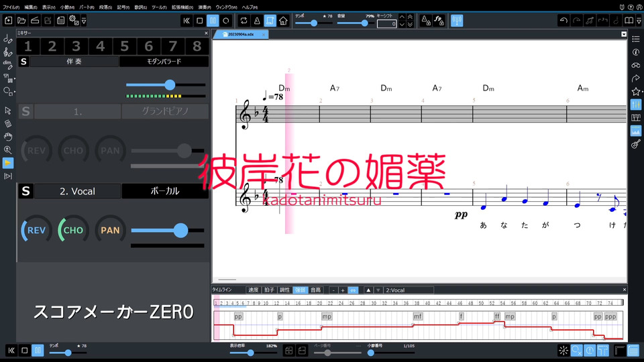
Task: Open the guitar icon in right sidebar
Action: [x=636, y=144]
